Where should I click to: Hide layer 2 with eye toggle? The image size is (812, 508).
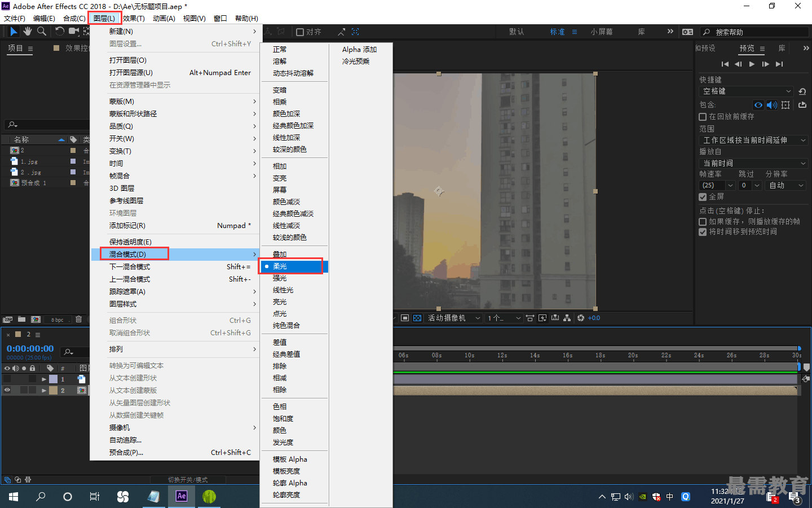pos(7,390)
